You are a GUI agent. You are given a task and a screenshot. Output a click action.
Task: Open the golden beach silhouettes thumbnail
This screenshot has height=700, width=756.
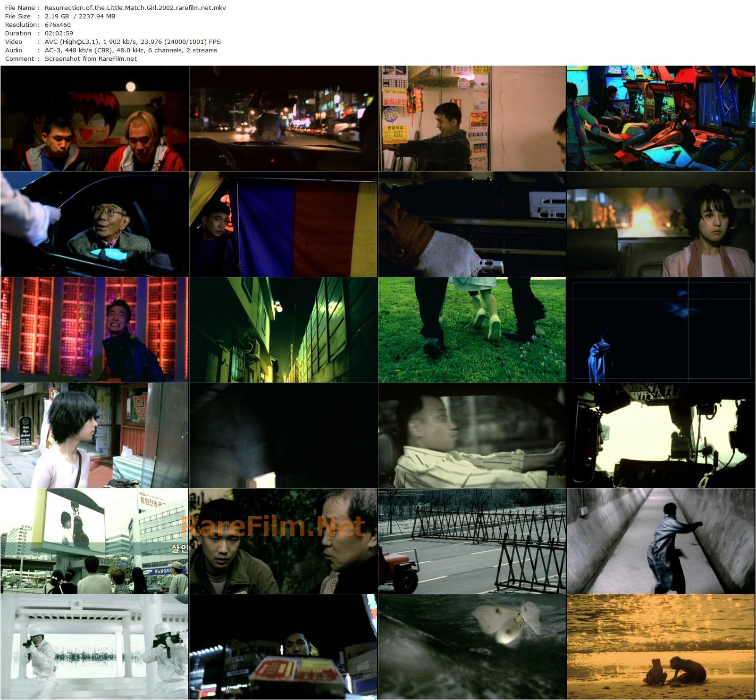coord(661,647)
